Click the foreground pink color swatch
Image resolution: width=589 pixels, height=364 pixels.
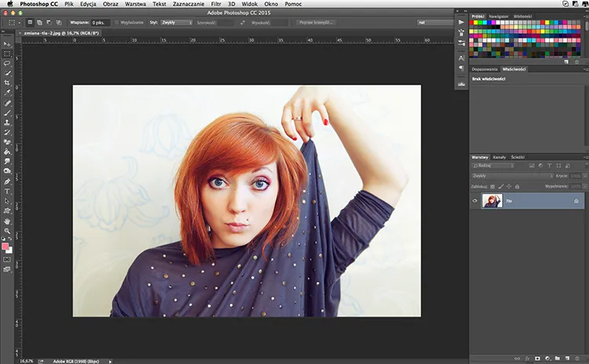[5, 246]
